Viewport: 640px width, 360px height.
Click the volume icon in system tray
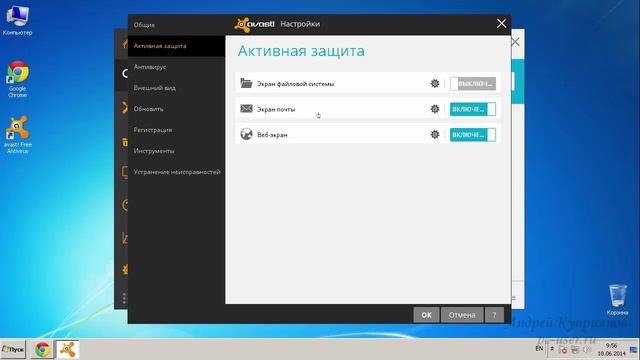click(587, 350)
